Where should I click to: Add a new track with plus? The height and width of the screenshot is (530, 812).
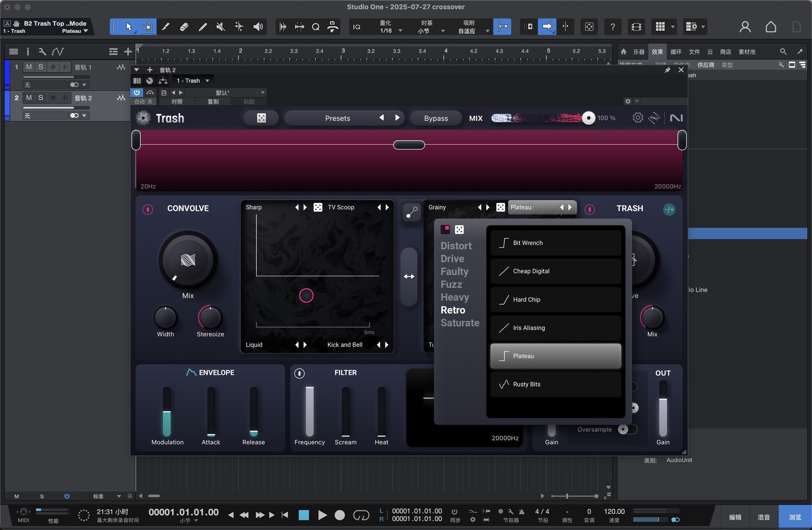tap(128, 52)
